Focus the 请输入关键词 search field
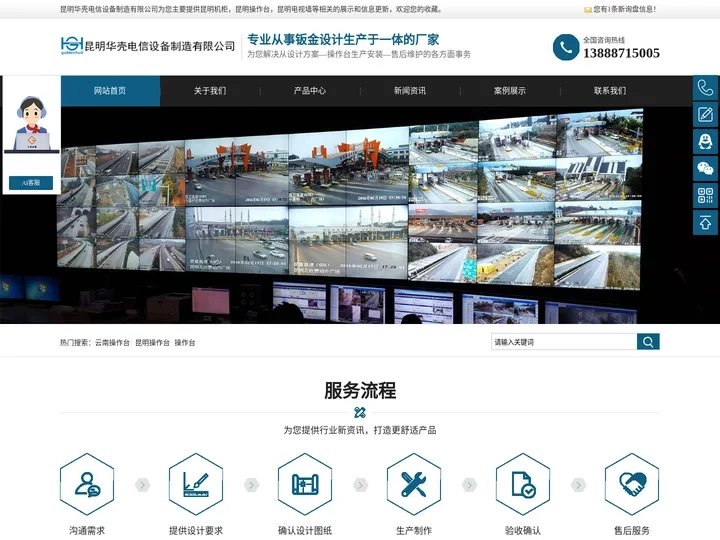Viewport: 720px width, 540px height. click(x=563, y=342)
